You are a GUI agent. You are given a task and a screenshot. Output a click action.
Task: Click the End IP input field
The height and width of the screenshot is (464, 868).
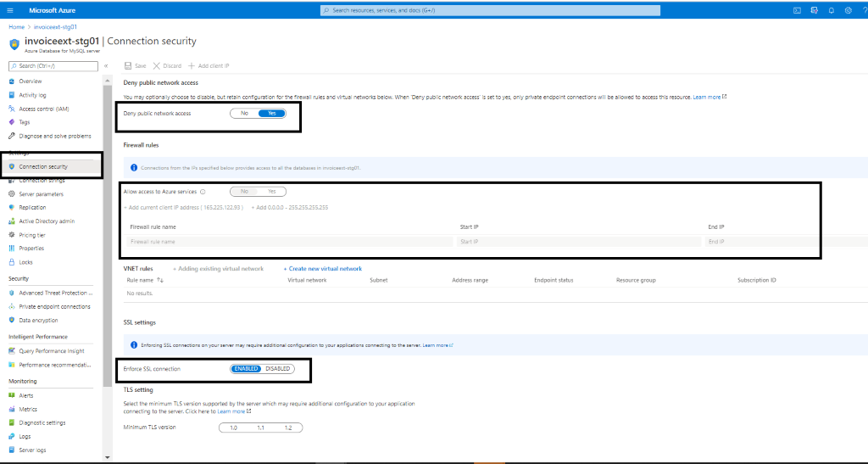point(786,242)
